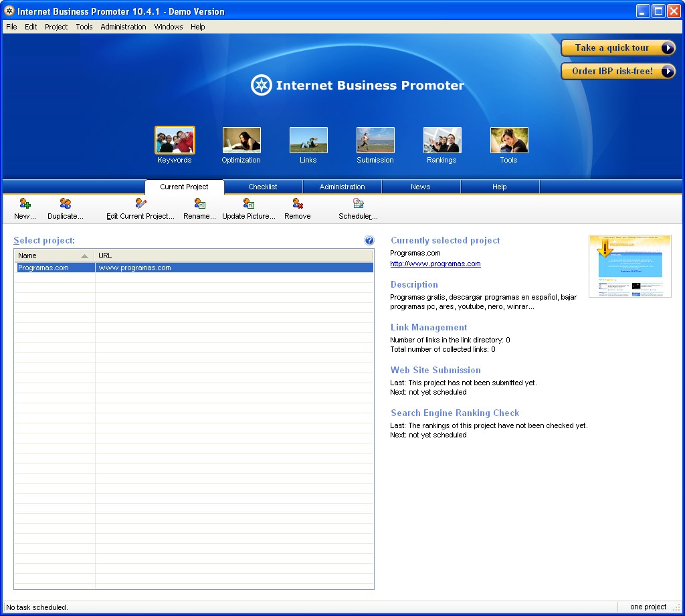Open the Optimization module icon
The height and width of the screenshot is (616, 685).
pos(241,140)
